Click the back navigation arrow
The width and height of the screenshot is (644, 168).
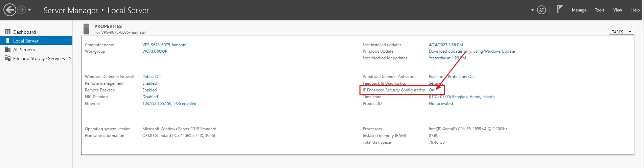(x=10, y=10)
